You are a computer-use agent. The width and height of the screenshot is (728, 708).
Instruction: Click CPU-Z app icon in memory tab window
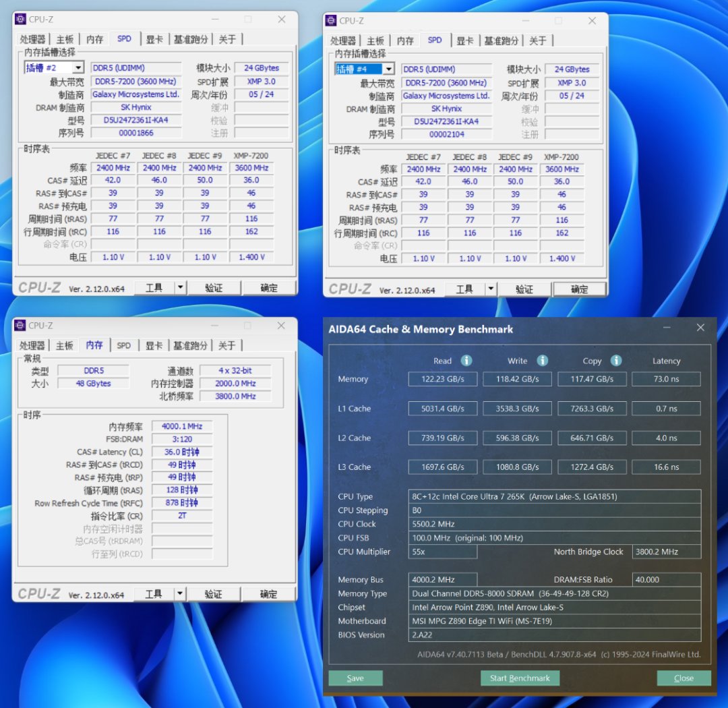click(x=20, y=325)
